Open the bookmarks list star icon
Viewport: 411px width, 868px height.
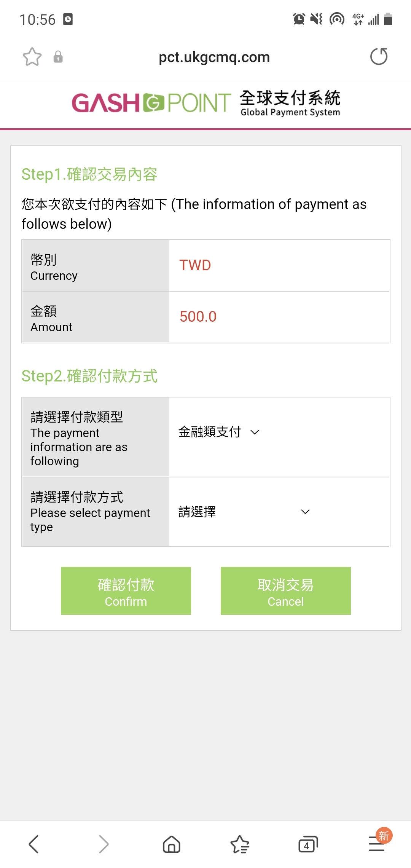240,844
